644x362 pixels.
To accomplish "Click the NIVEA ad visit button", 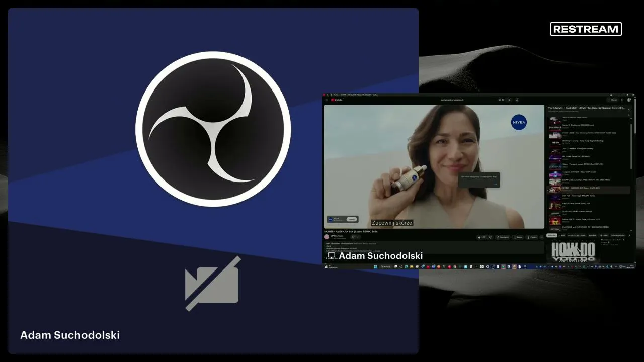I will 352,219.
